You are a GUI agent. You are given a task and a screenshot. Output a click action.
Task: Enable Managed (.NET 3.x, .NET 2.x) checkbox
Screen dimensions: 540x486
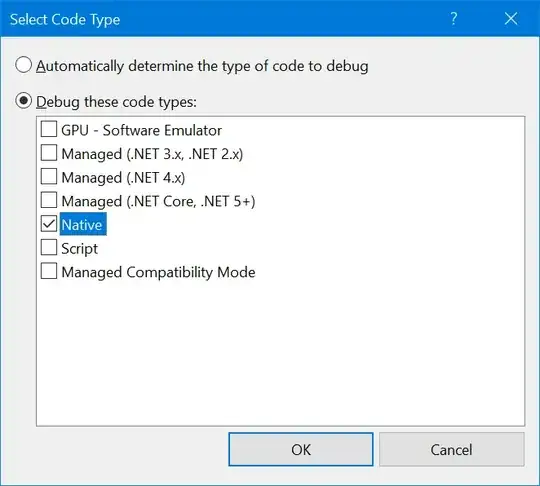tap(49, 153)
